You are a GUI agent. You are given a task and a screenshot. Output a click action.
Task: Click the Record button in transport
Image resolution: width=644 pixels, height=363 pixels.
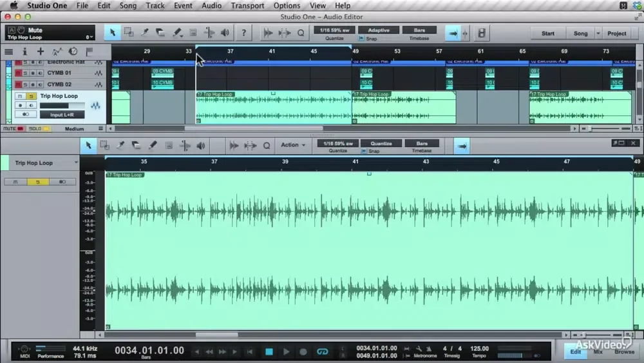[303, 351]
